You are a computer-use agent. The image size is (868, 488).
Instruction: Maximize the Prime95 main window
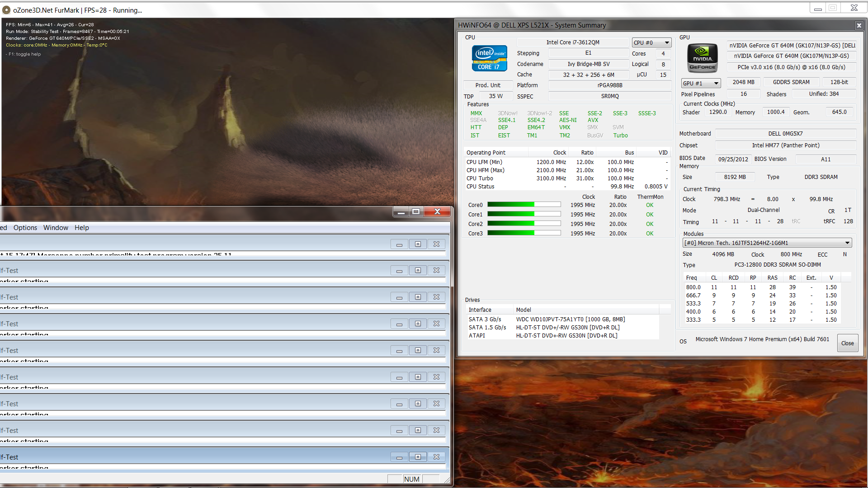416,211
